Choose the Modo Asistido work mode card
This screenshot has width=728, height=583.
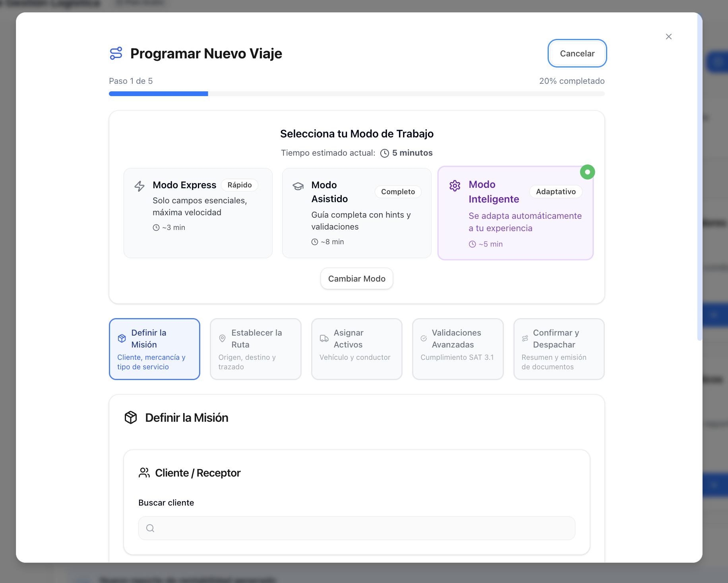(356, 213)
